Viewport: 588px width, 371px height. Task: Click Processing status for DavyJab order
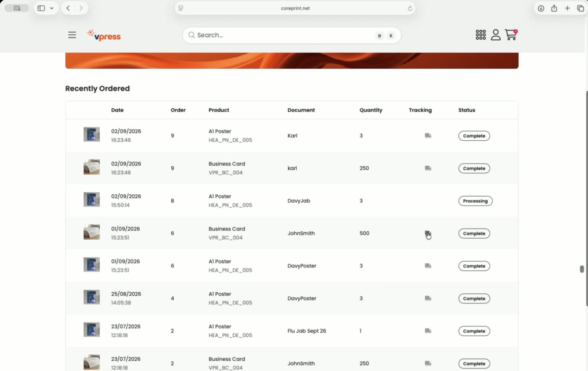475,201
